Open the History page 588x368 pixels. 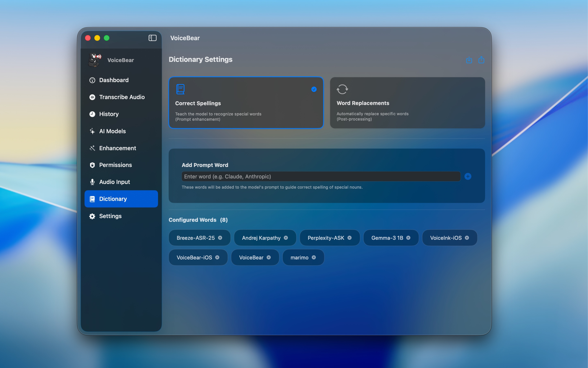[121, 114]
